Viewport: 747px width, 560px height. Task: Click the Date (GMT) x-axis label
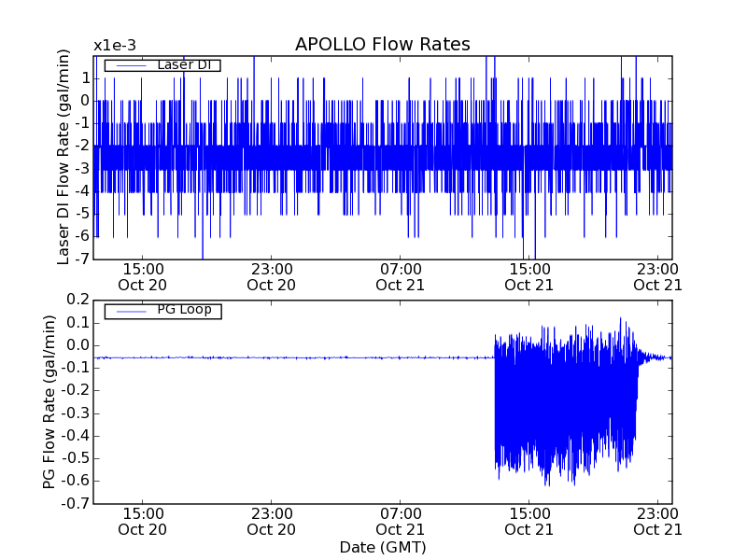tap(382, 547)
